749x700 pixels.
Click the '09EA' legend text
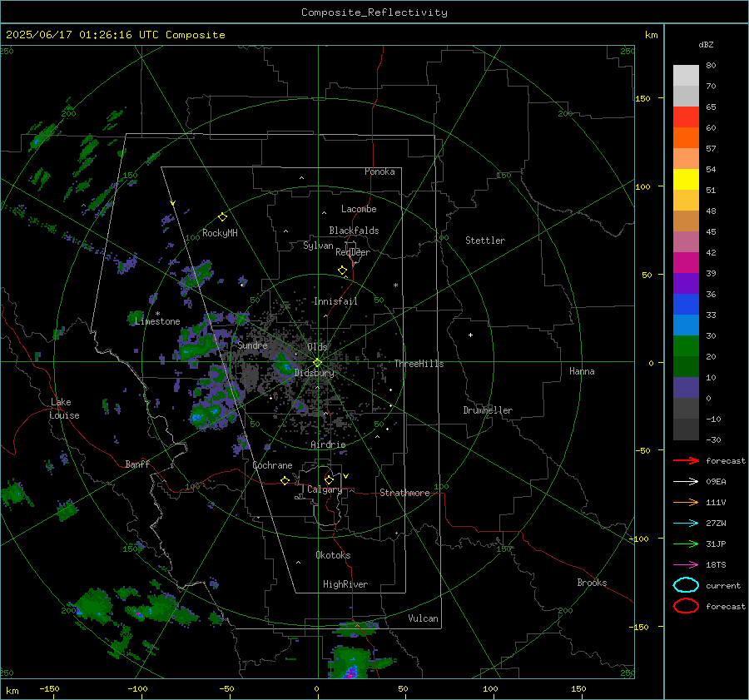(x=716, y=482)
